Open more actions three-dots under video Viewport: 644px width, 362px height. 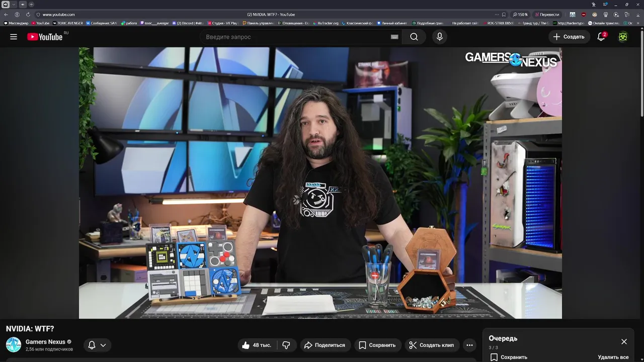469,345
